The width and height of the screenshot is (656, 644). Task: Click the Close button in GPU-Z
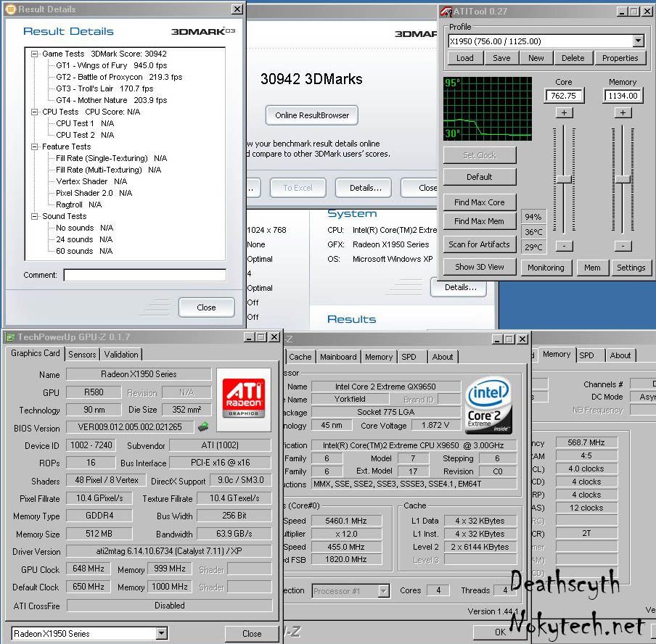(x=252, y=634)
